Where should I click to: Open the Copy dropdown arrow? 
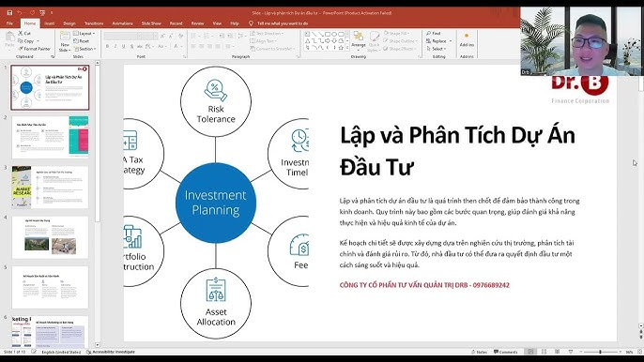tap(38, 41)
